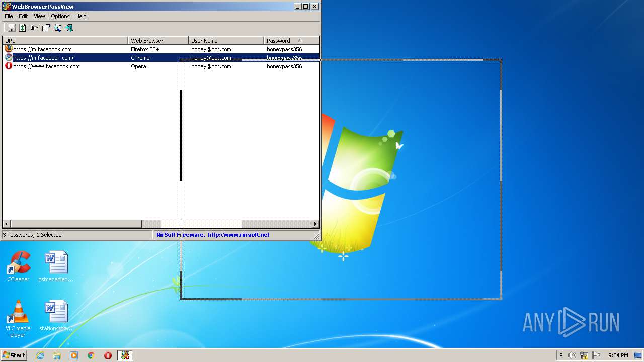This screenshot has width=644, height=362.
Task: Click the honey@pot.com user name in the Opera row
Action: [211, 66]
